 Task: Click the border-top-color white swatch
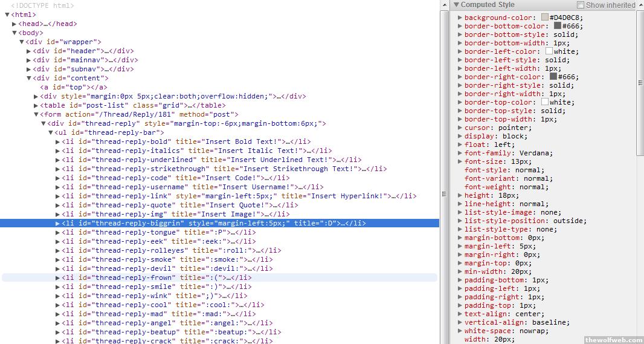545,102
